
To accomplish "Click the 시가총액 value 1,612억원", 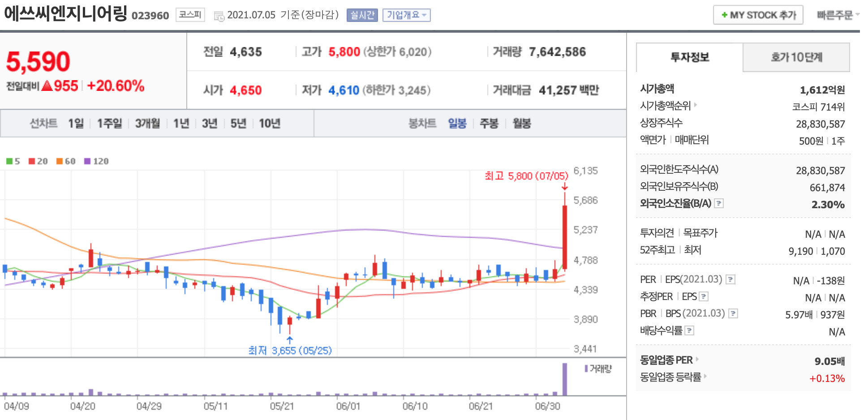I will 822,90.
